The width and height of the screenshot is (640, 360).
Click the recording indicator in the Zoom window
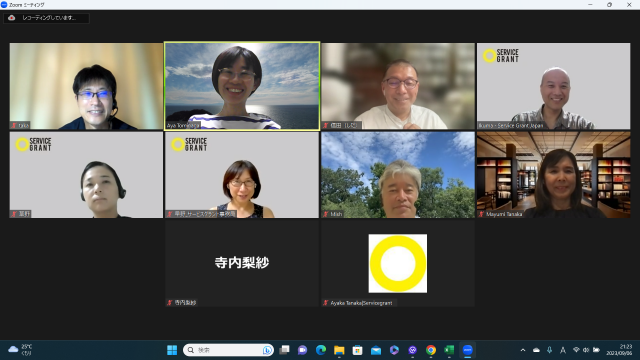46,18
